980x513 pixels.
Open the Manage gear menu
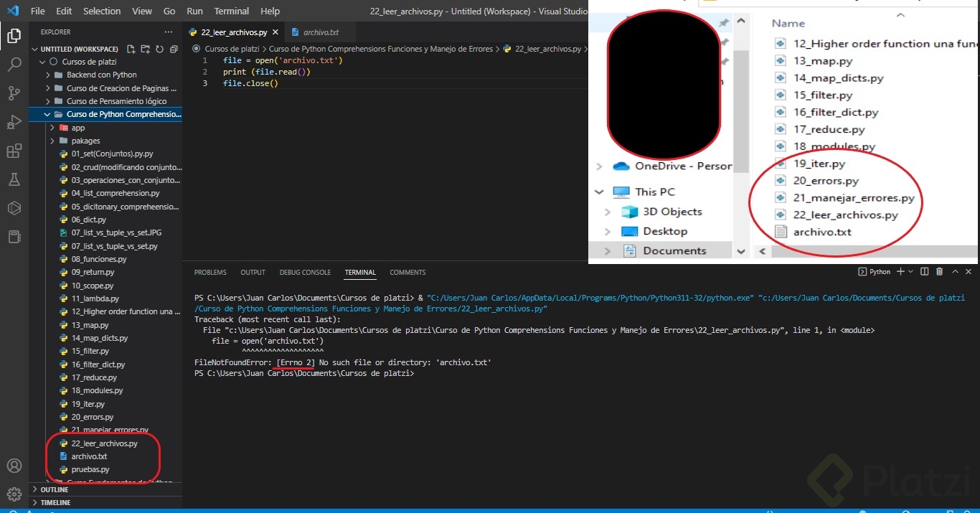coord(14,494)
